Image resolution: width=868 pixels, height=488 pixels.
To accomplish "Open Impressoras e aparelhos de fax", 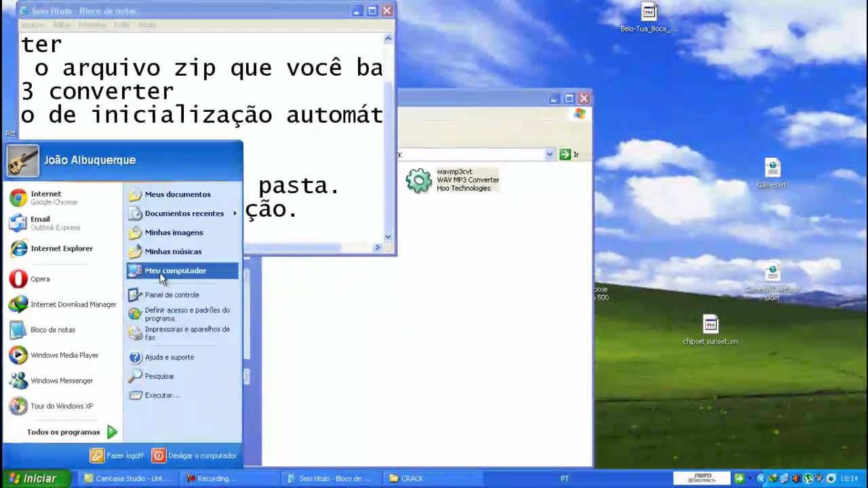I will coord(182,333).
